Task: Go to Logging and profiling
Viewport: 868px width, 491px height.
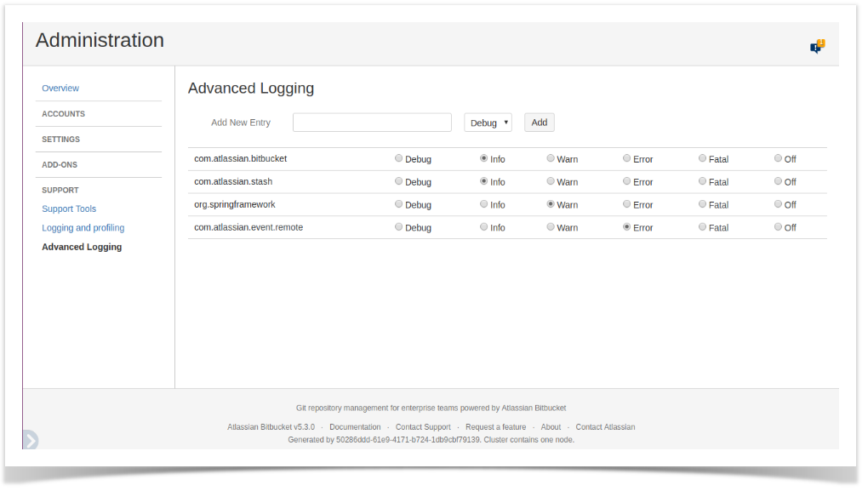Action: pyautogui.click(x=83, y=227)
